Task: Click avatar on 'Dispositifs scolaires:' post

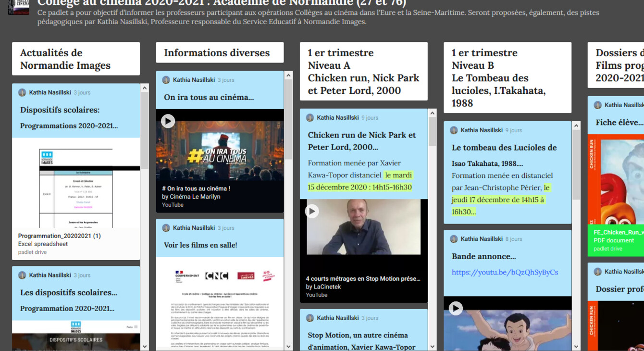Action: [x=22, y=92]
